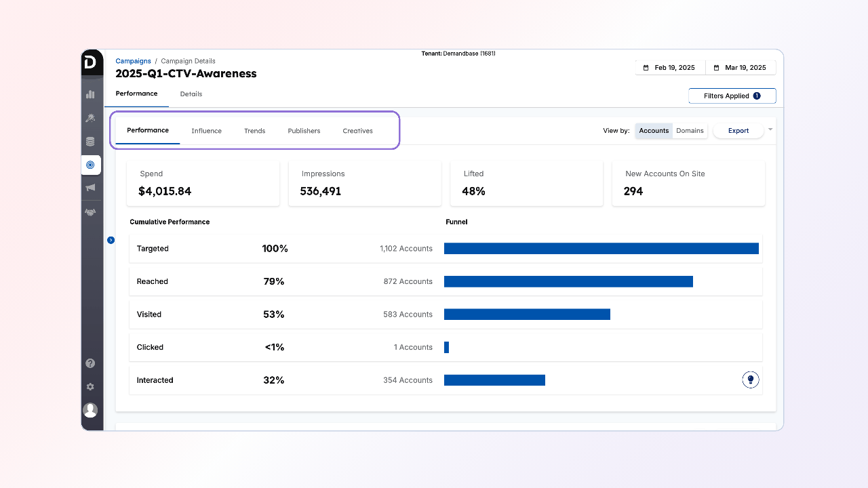
Task: Open the megaphone advertising sidebar icon
Action: (90, 188)
